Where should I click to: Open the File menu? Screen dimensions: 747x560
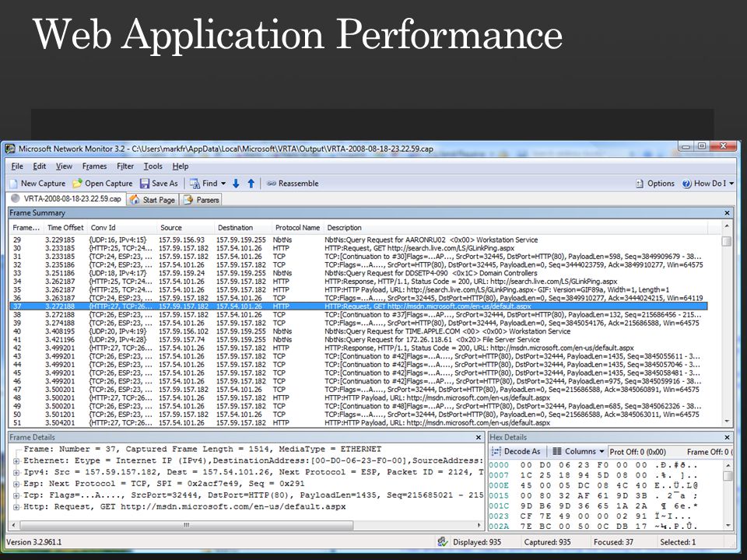pos(17,166)
